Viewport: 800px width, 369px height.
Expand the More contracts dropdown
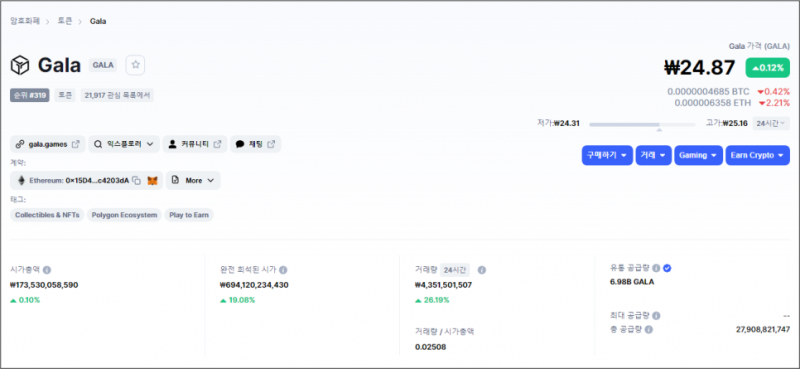(193, 180)
